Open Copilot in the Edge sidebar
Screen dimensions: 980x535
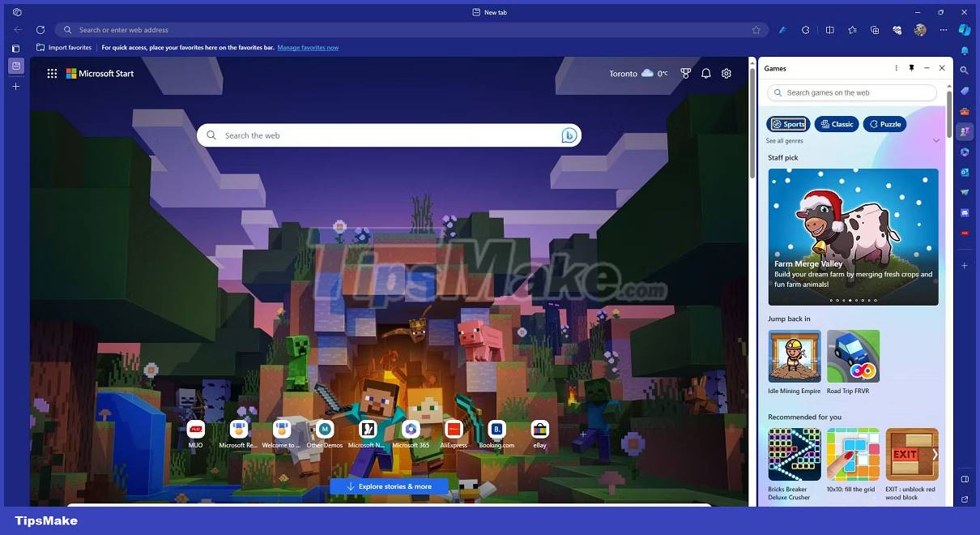(964, 29)
